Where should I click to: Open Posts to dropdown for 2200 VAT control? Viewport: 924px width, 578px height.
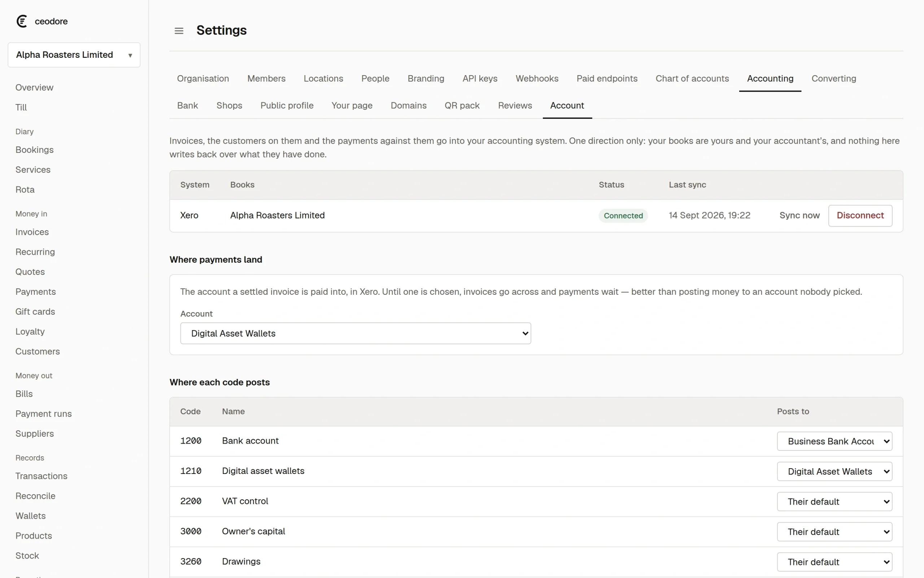(x=834, y=501)
